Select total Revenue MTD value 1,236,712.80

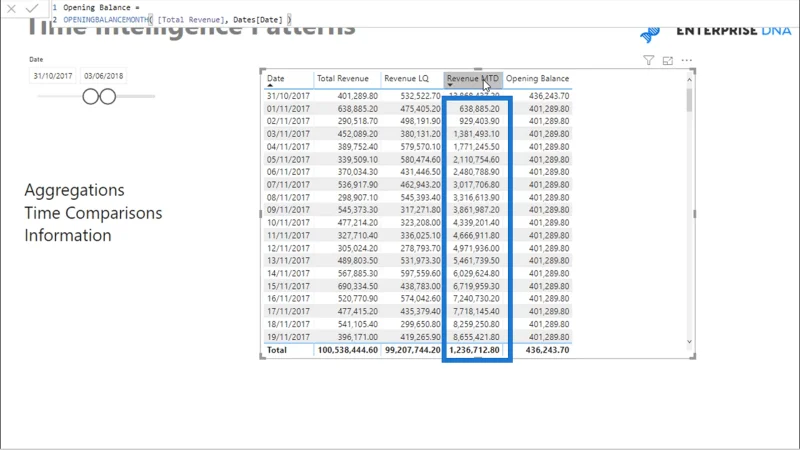pos(474,350)
